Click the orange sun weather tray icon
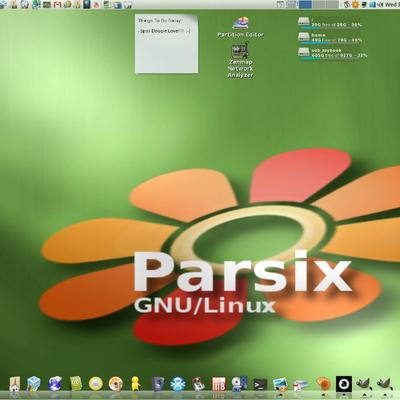This screenshot has width=400, height=400. (x=356, y=4)
